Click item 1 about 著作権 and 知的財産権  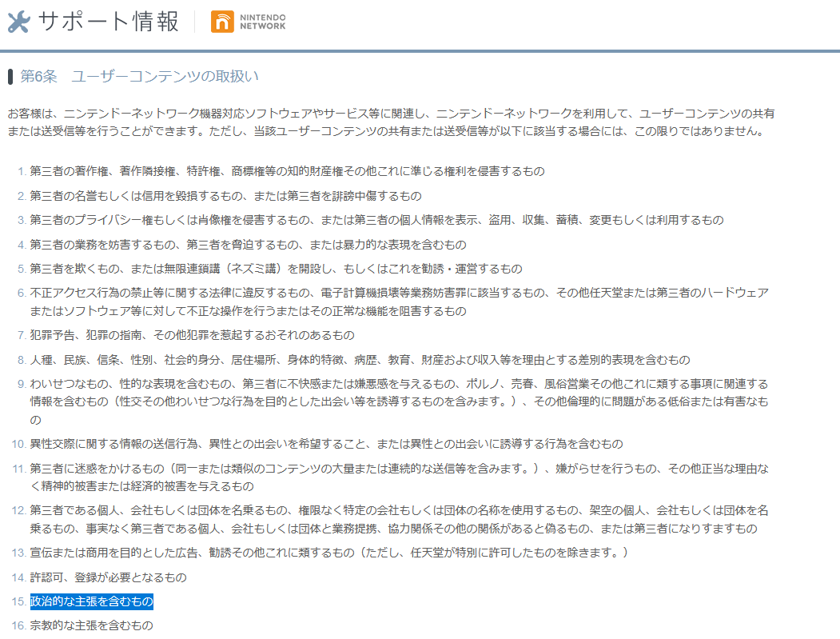click(x=287, y=171)
